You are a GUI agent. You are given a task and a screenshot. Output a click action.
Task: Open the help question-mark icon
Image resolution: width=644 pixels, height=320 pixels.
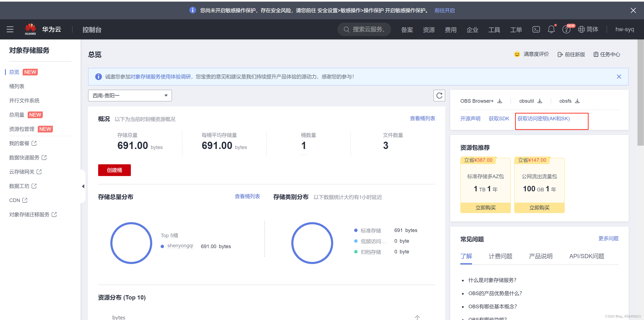coord(566,30)
